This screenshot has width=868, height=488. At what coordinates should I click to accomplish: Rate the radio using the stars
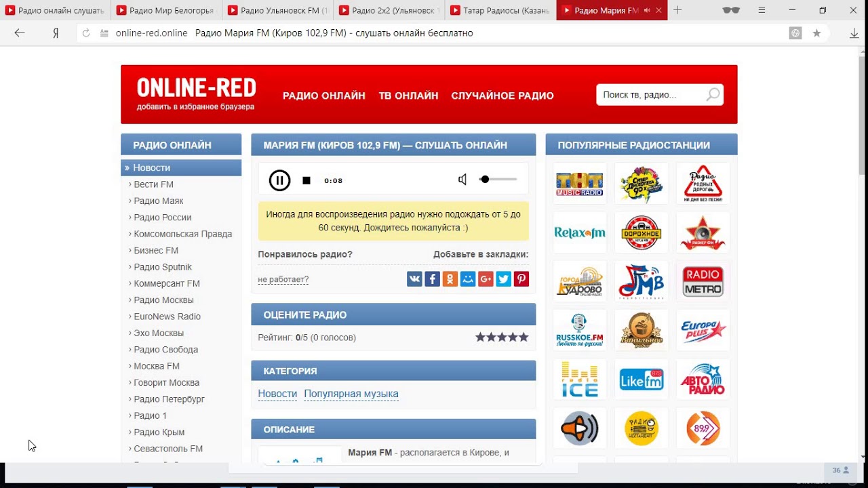point(502,337)
